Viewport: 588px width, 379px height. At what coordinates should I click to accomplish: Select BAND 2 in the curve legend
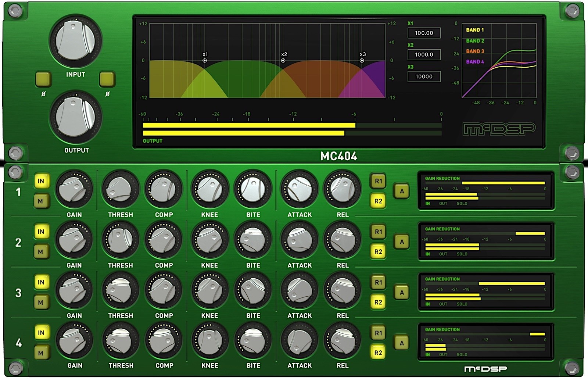click(475, 40)
